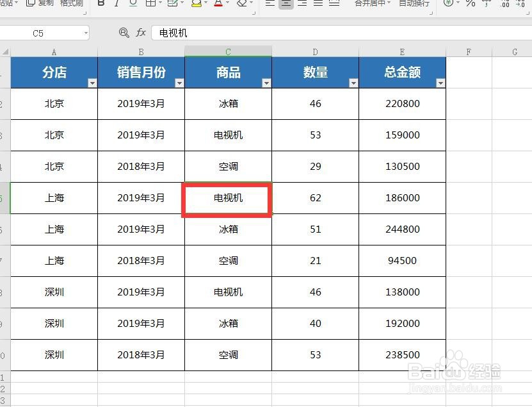532x407 pixels.
Task: Open the 分店 column filter dropdown
Action: point(92,83)
